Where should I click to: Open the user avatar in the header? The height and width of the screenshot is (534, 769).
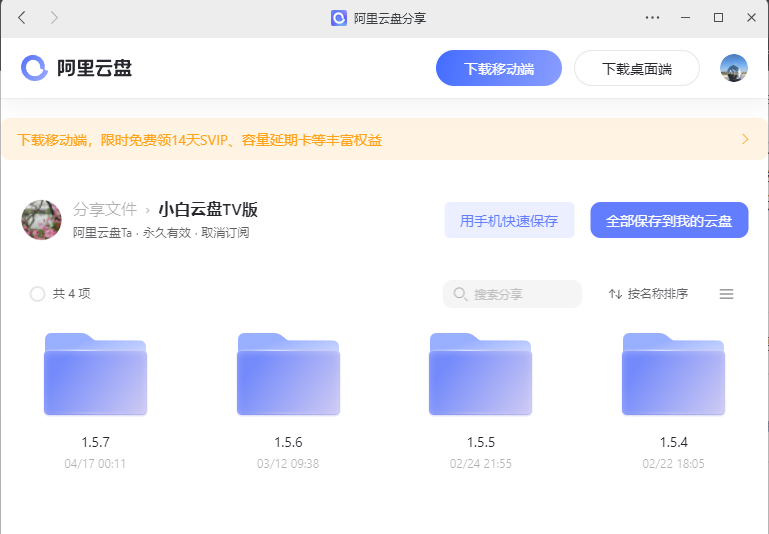point(734,68)
